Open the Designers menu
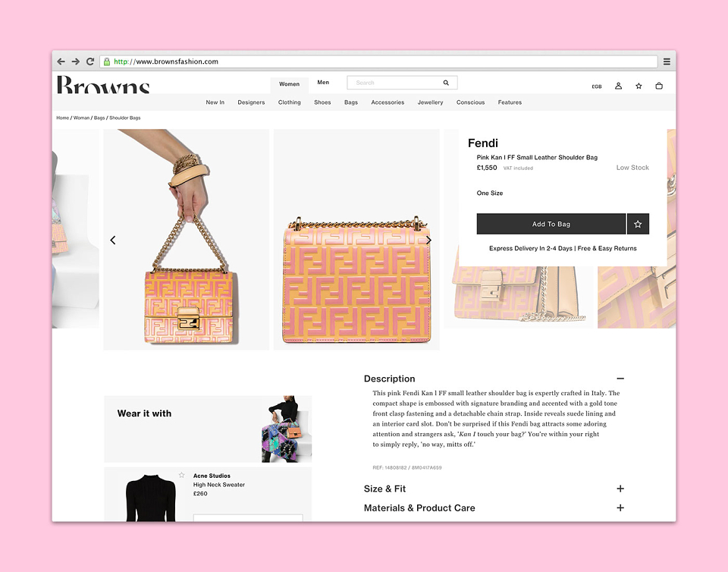728x572 pixels. [251, 102]
